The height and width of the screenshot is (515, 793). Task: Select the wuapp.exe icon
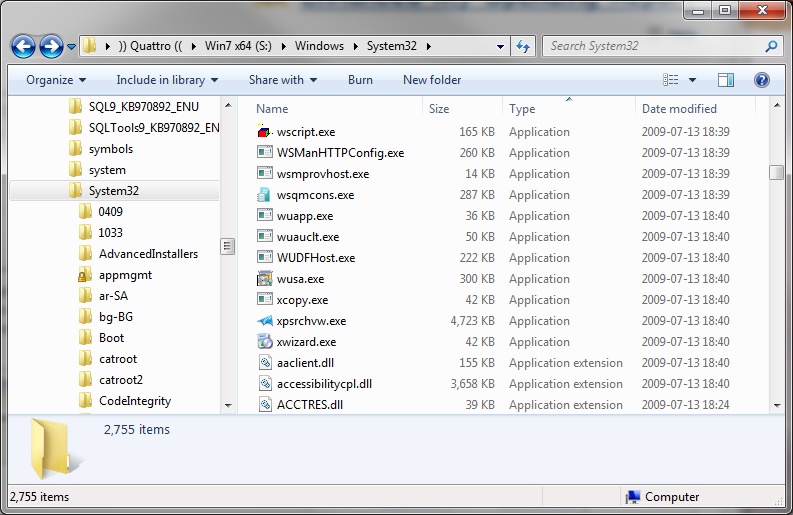click(x=265, y=216)
